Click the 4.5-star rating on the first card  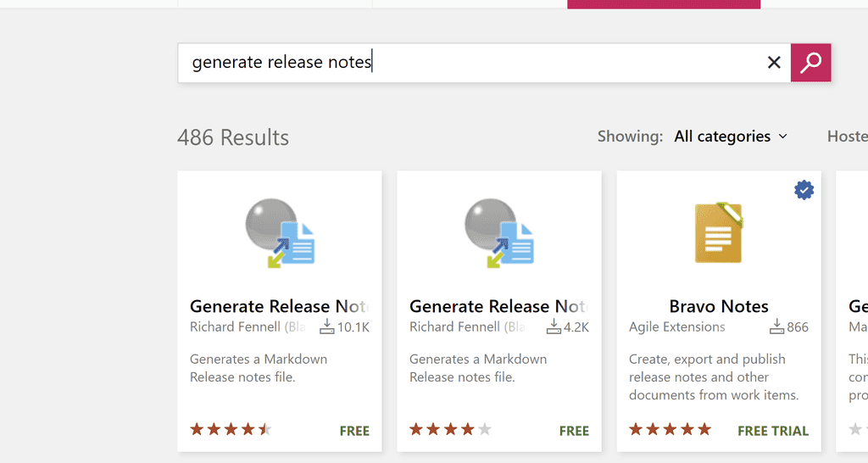(x=231, y=429)
